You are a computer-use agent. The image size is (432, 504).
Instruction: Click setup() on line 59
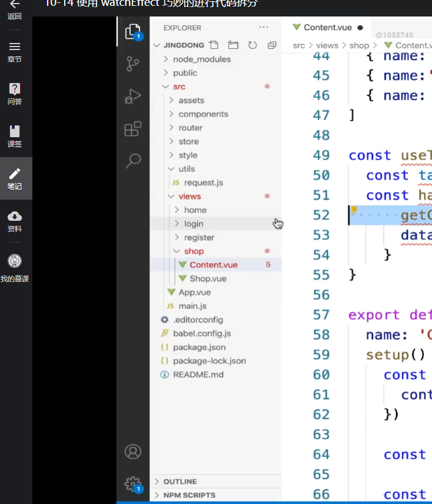[396, 354]
